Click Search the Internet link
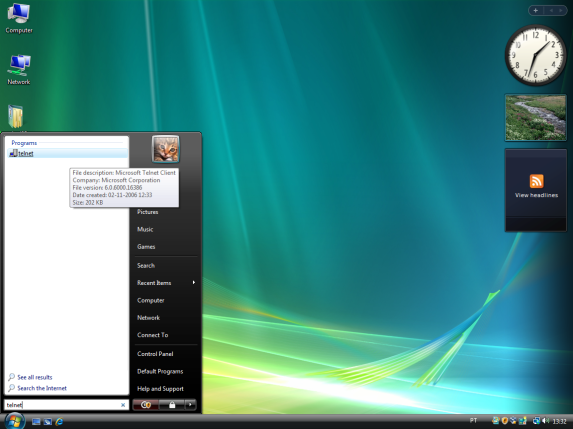The image size is (573, 429). 42,388
